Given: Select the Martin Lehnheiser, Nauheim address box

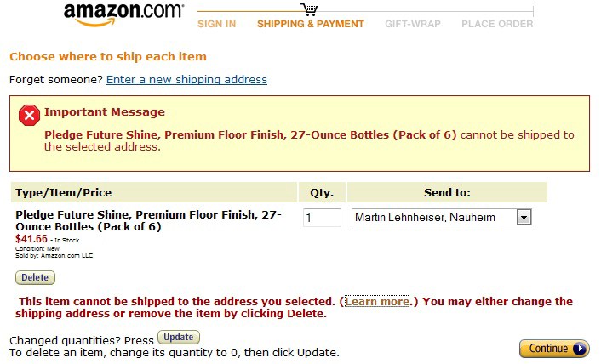Looking at the screenshot, I should click(x=441, y=217).
